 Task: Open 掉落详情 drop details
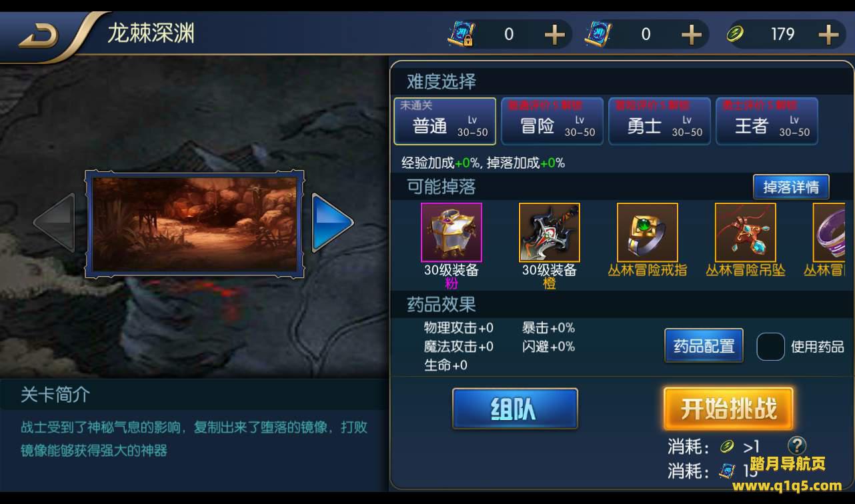(791, 187)
